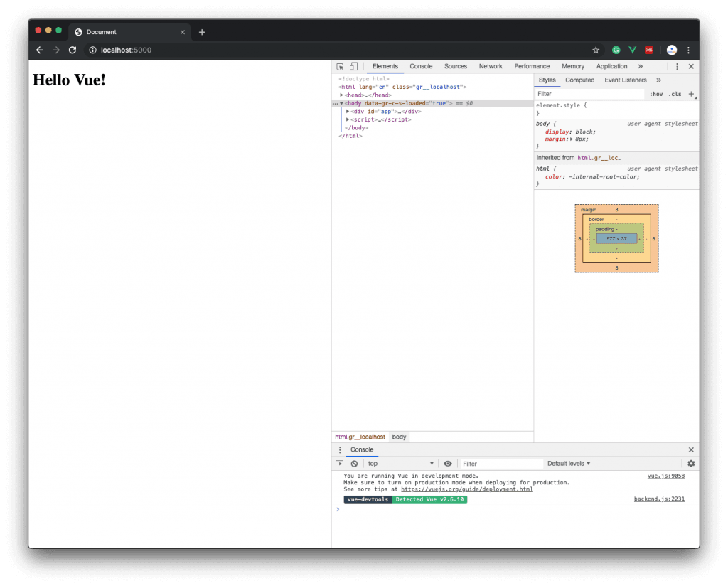Open the red CORS extension icon
This screenshot has height=586, width=728.
coord(649,50)
